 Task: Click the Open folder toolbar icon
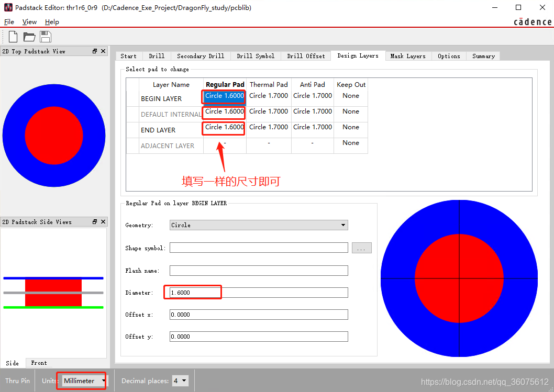(x=29, y=37)
